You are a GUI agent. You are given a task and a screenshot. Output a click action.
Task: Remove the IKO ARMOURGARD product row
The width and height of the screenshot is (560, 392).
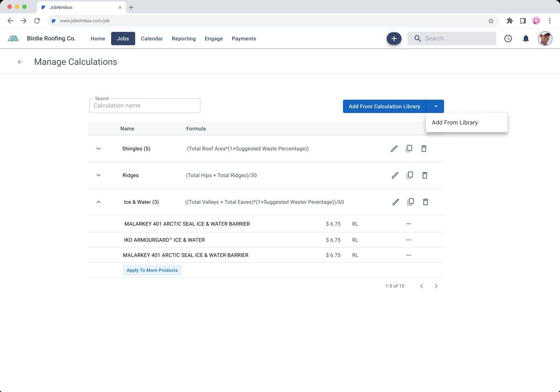409,240
